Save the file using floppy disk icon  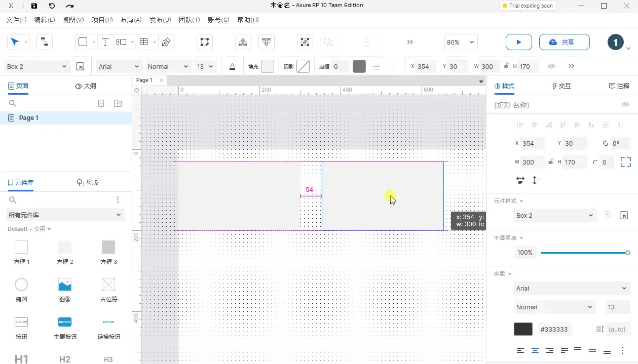tap(34, 6)
